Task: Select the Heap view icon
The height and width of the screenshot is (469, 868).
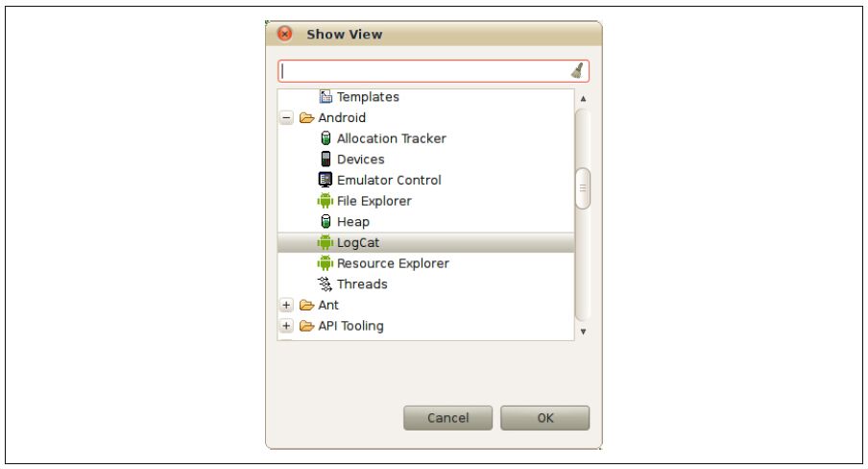Action: click(325, 221)
